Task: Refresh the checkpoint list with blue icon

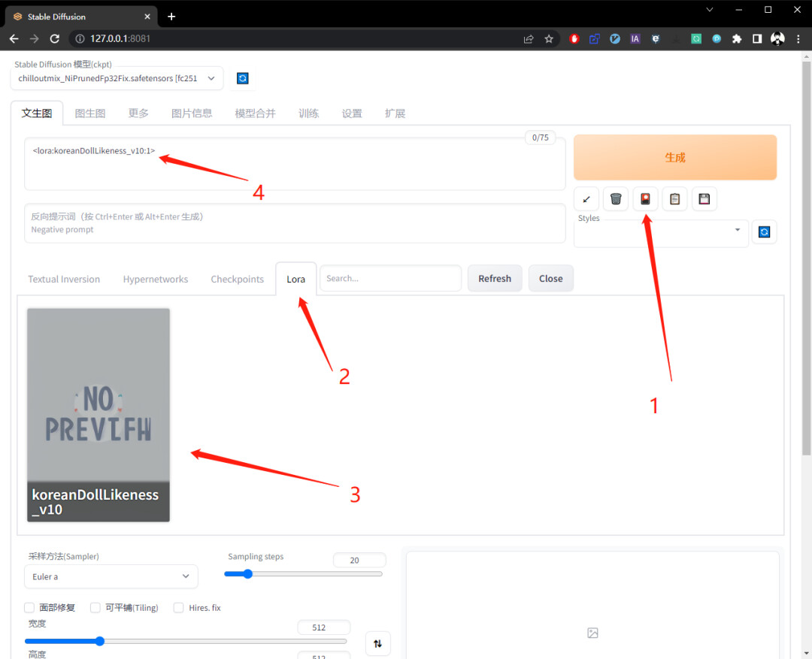Action: pos(242,78)
